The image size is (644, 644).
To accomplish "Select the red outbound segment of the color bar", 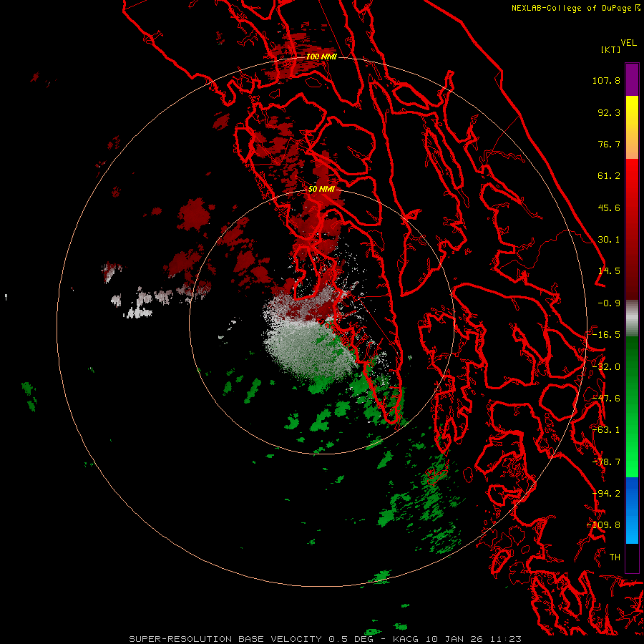I will coord(632,229).
